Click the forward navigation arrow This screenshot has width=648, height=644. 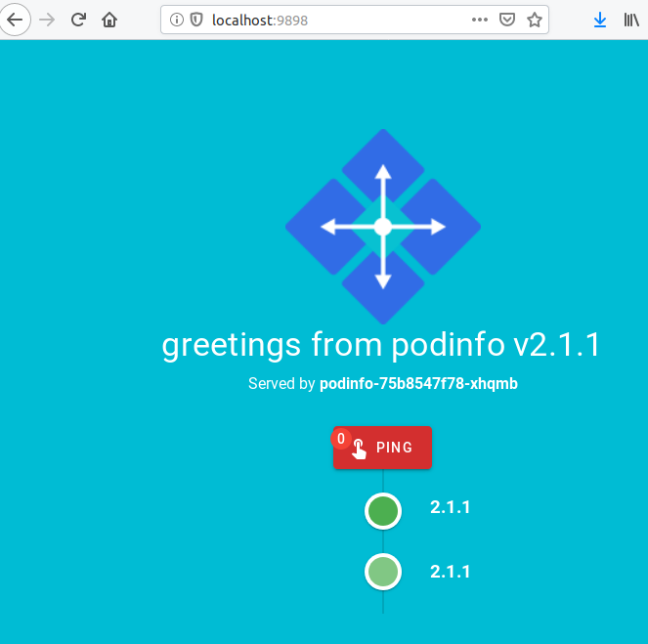pyautogui.click(x=47, y=20)
